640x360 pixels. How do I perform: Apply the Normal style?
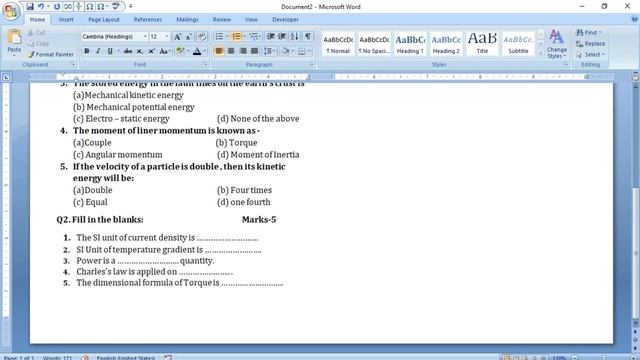click(338, 44)
